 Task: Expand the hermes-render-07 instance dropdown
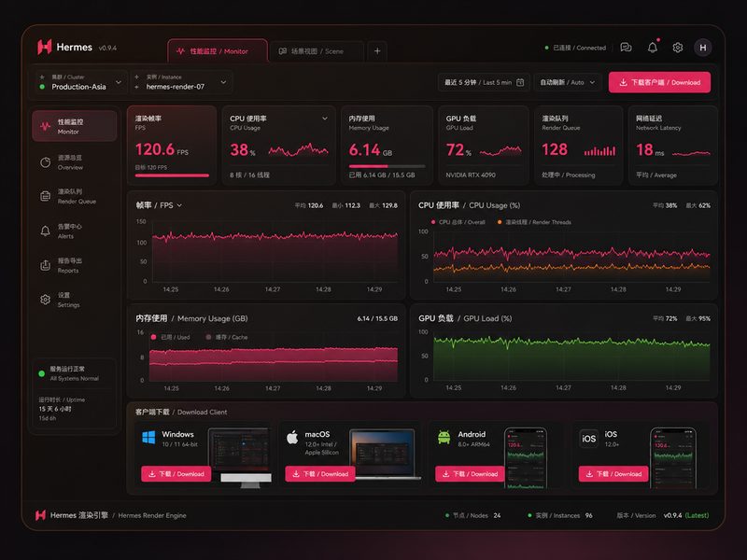[181, 82]
